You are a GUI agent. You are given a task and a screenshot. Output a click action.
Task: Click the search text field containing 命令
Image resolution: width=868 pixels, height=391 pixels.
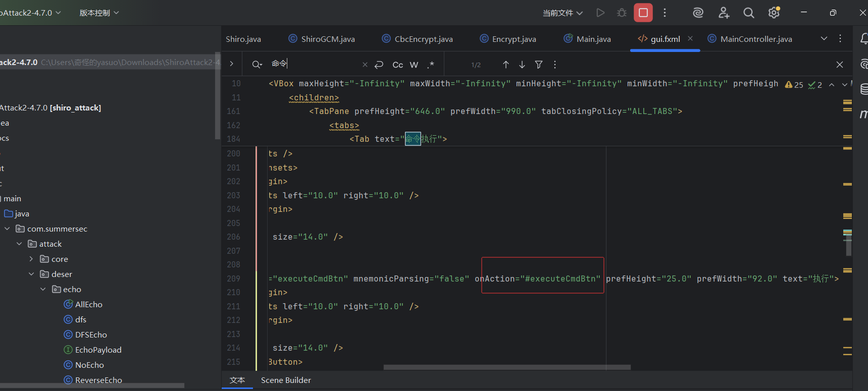click(x=313, y=64)
